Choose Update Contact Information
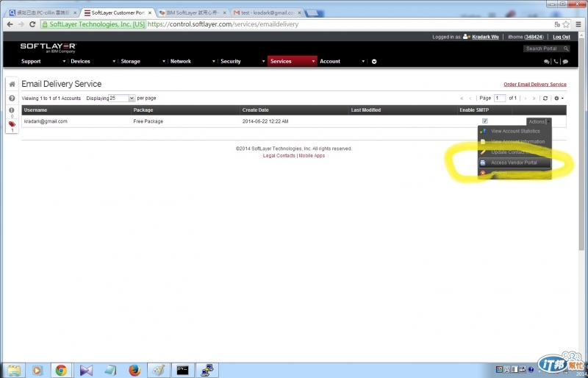 tap(514, 152)
